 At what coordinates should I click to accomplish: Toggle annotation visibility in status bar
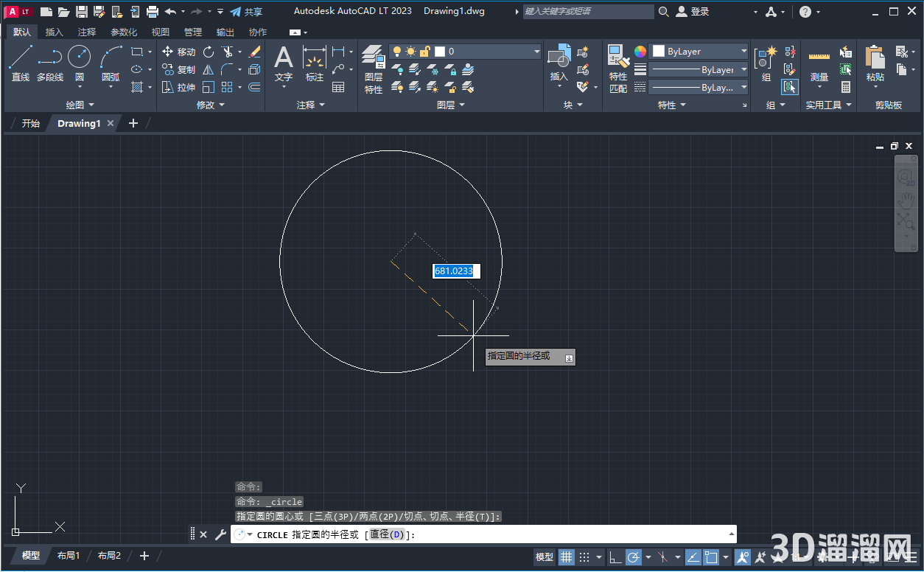click(742, 557)
